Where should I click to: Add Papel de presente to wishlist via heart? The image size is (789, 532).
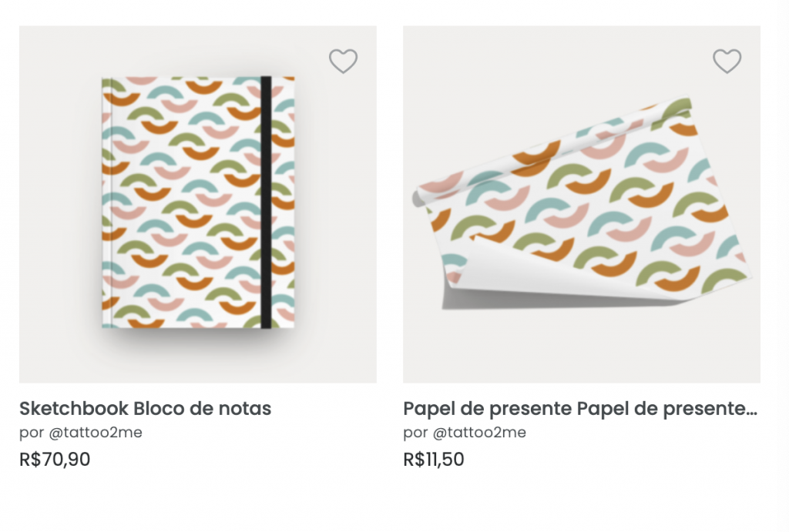coord(727,61)
